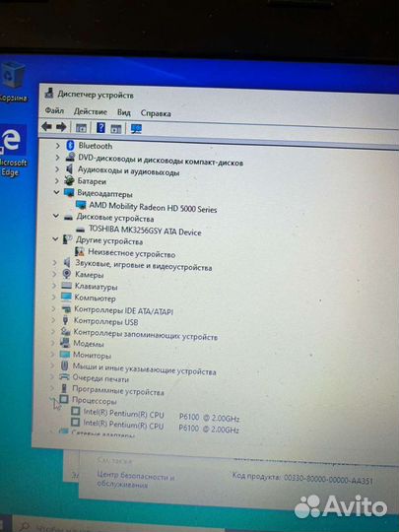Open the Файл menu
The height and width of the screenshot is (532, 399).
54,110
